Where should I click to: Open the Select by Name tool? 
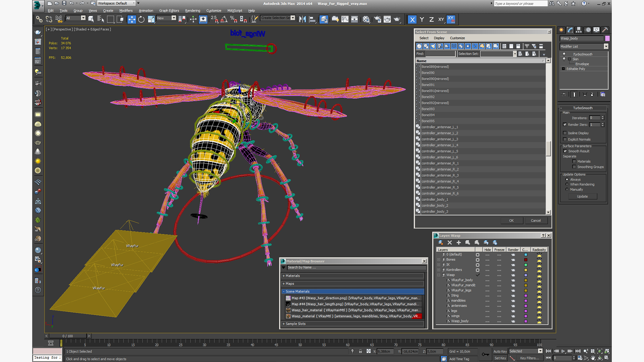[101, 19]
